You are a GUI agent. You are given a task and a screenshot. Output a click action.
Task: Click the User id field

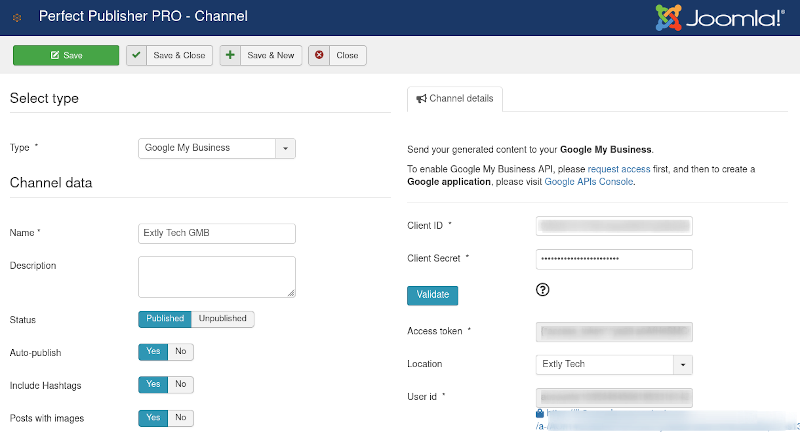(614, 397)
